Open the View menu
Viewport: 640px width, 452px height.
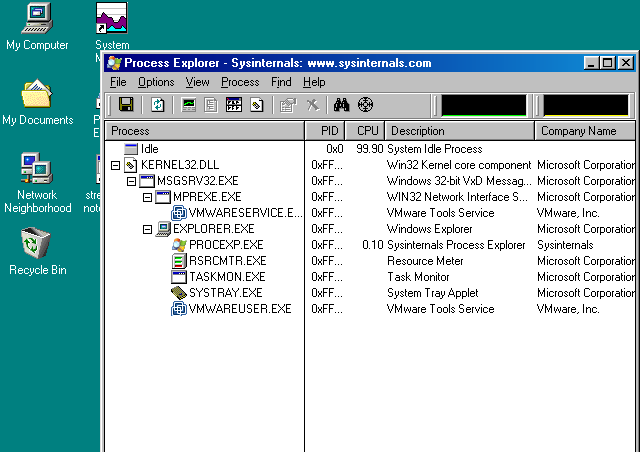pos(198,82)
